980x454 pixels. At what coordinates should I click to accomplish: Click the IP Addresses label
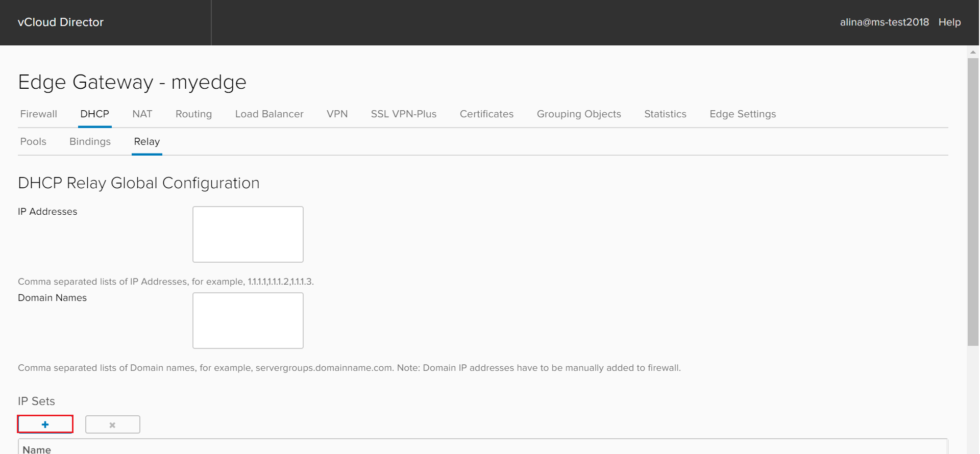47,211
